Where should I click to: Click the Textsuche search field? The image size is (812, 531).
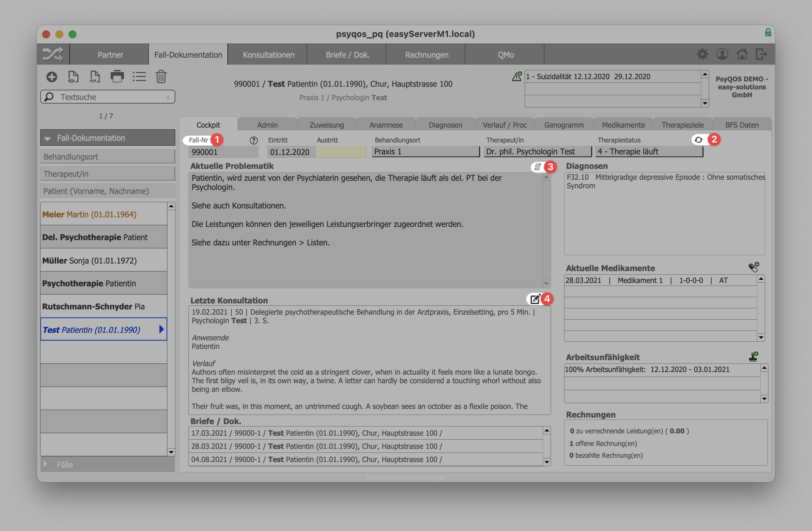coord(107,97)
